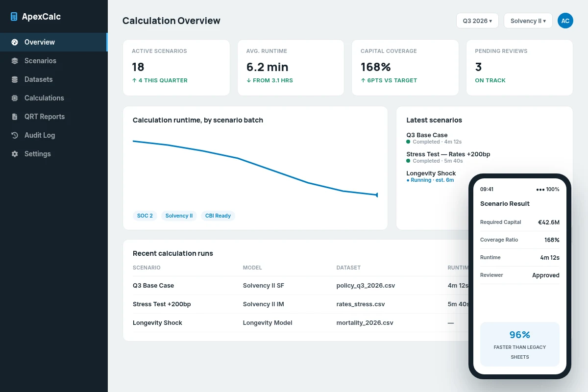Click the Scenarios layers icon
Viewport: 588px width, 392px height.
coord(15,61)
